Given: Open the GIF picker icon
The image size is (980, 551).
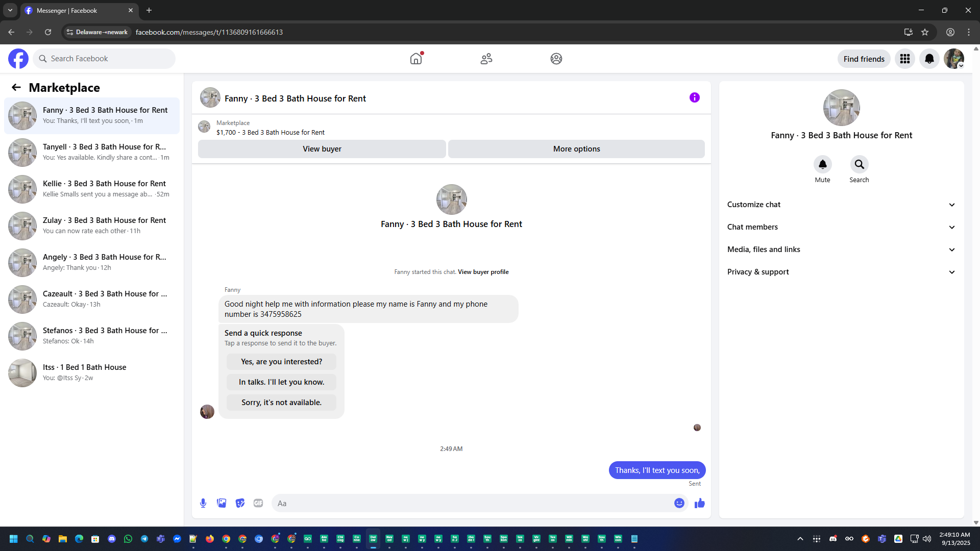Looking at the screenshot, I should coord(258,503).
